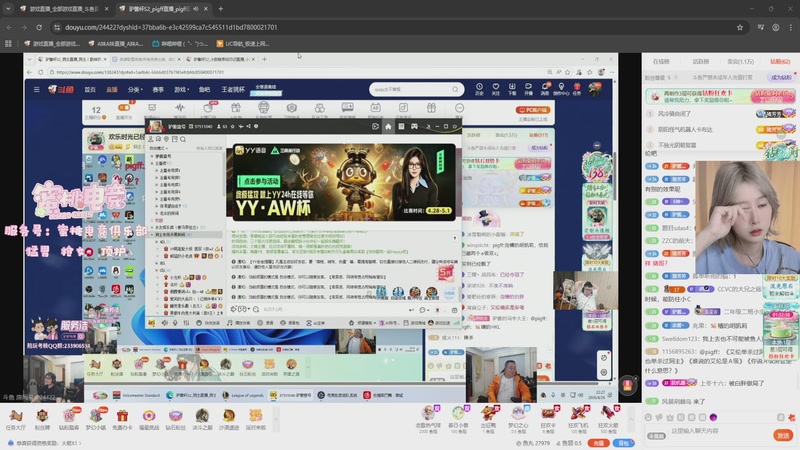The height and width of the screenshot is (450, 800).
Task: Open the 派对来啦 icon
Action: click(x=256, y=420)
